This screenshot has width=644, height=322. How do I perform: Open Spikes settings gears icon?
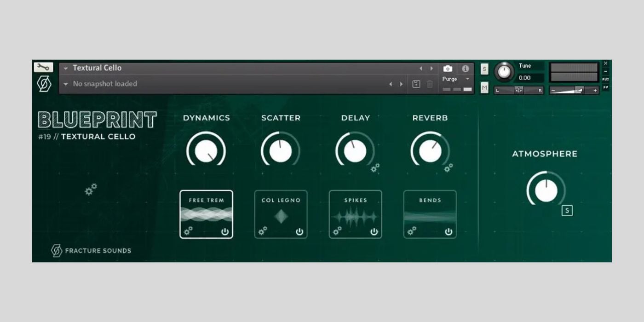click(337, 231)
